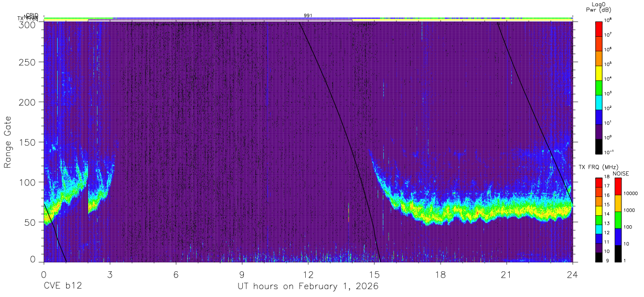Click the y-axis tick label '150'
This screenshot has height=297, width=644.
26,142
